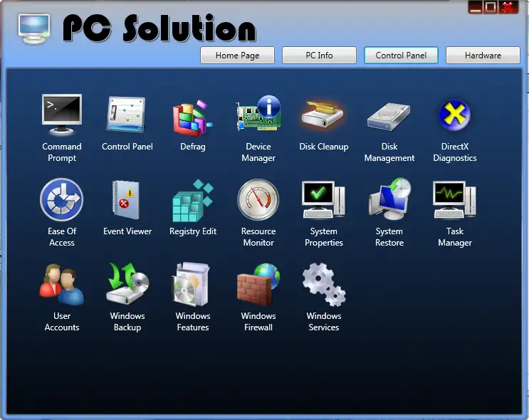The image size is (529, 420).
Task: Run DirectX Diagnostics icon
Action: point(455,115)
